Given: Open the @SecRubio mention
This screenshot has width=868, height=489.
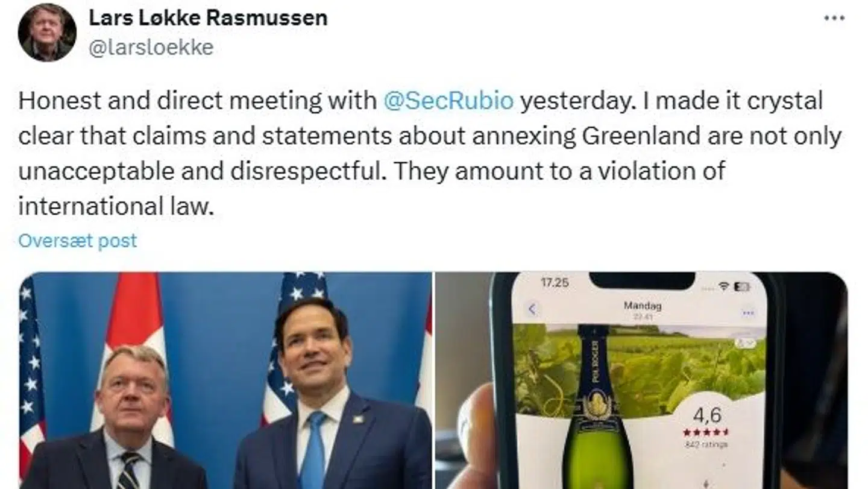Looking at the screenshot, I should (448, 101).
